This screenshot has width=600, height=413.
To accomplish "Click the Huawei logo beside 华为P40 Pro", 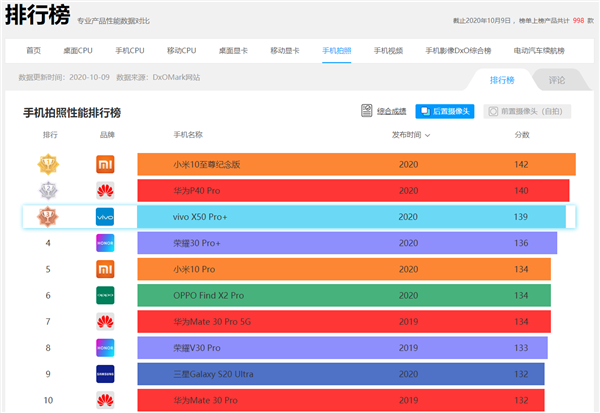I will [105, 190].
